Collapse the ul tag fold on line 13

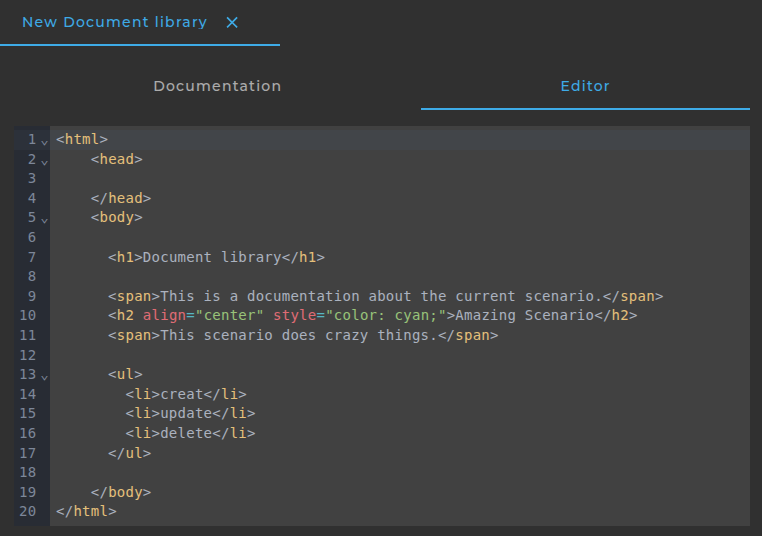point(44,377)
